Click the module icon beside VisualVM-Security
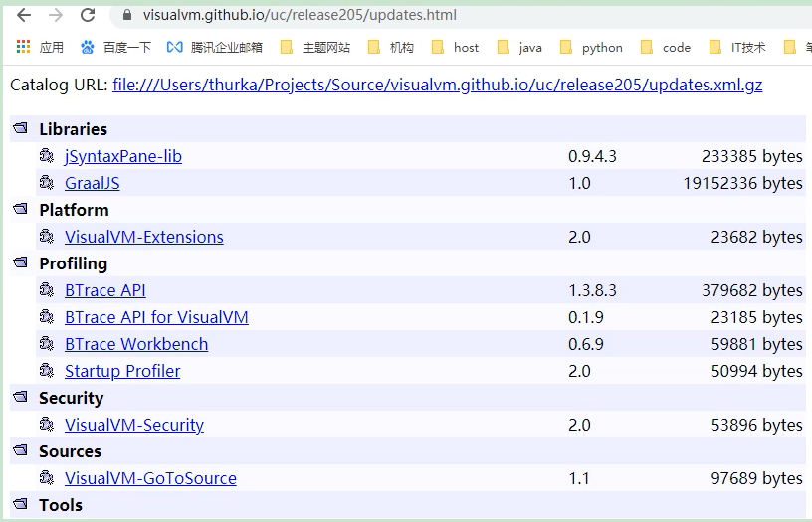 point(47,425)
